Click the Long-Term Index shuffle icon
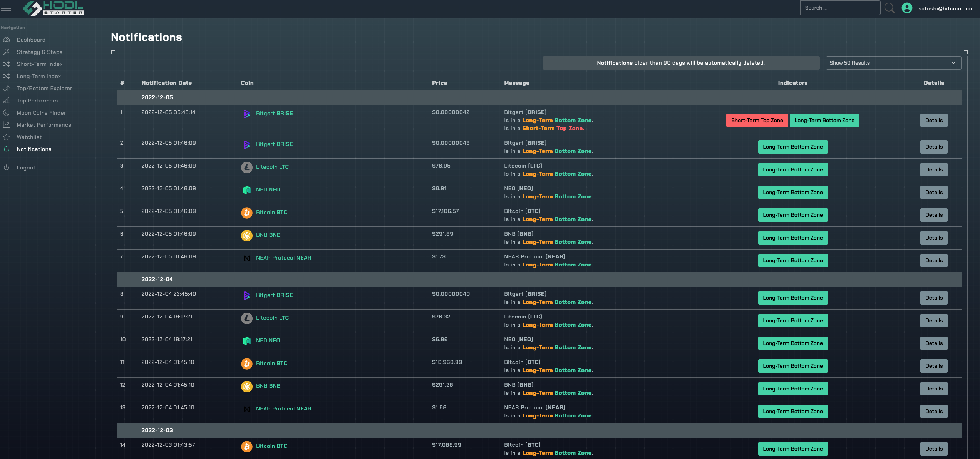The width and height of the screenshot is (980, 459). [x=7, y=76]
